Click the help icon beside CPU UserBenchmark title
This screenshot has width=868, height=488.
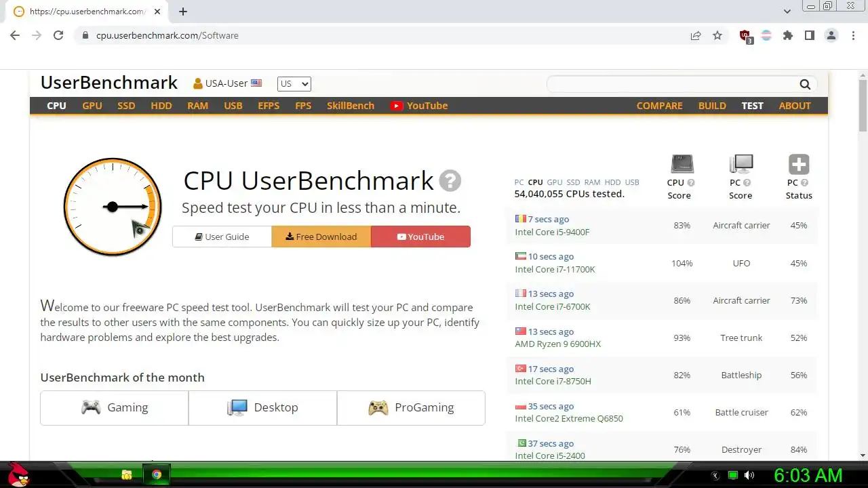point(450,181)
